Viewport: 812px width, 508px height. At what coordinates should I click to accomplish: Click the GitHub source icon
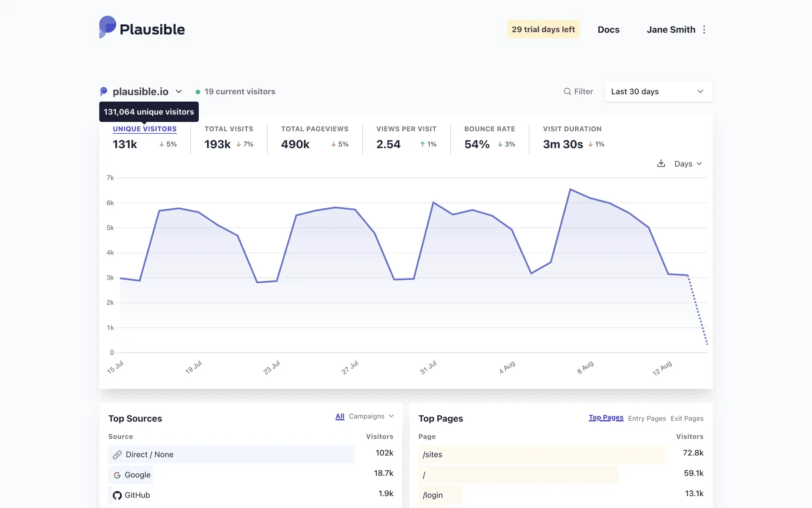coord(117,495)
